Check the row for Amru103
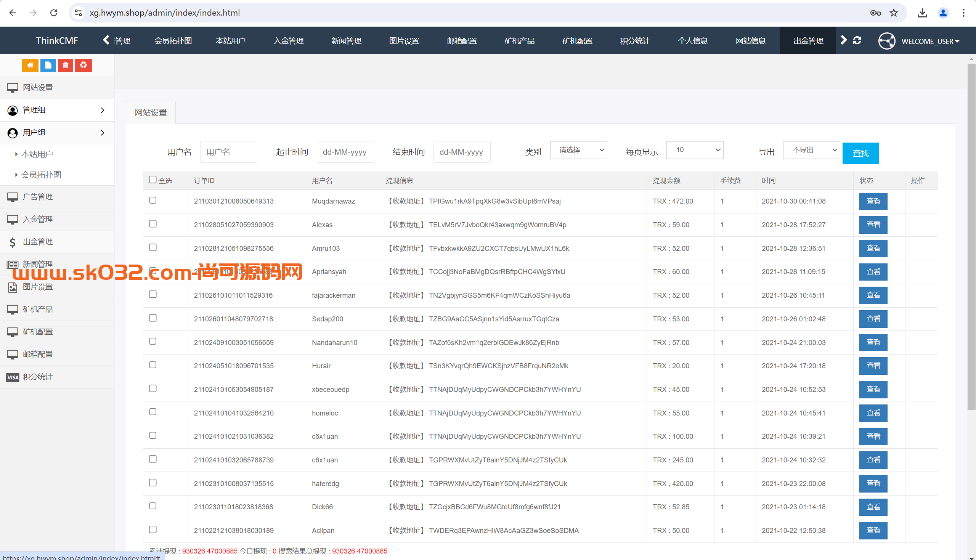 click(152, 247)
